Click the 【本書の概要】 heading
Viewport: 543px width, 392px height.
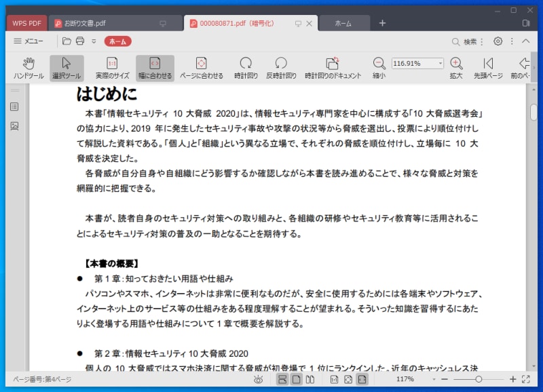111,264
